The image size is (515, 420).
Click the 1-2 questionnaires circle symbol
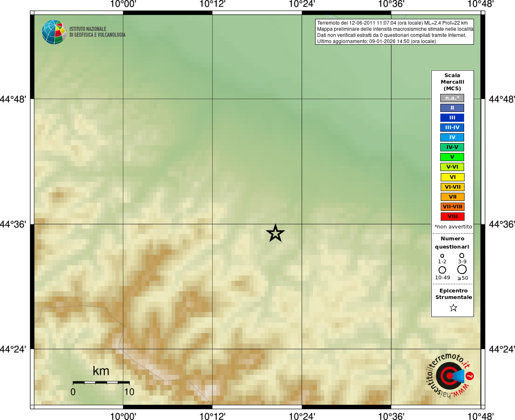[x=442, y=256]
